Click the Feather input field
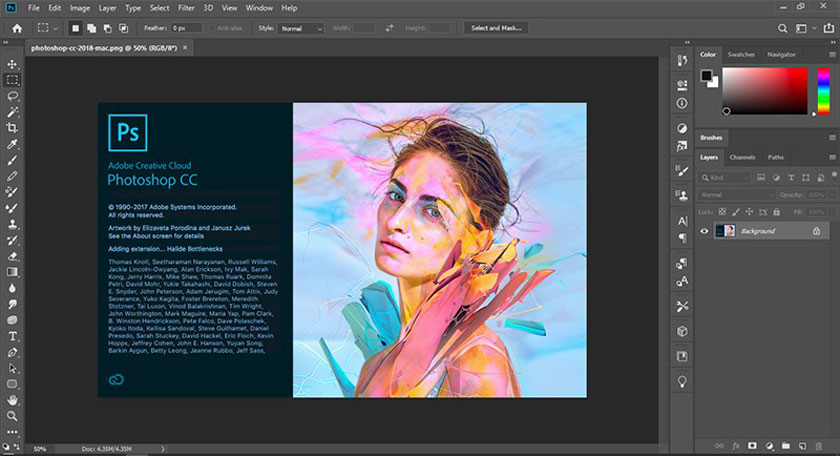Screen dimensions: 840x456 [185, 29]
